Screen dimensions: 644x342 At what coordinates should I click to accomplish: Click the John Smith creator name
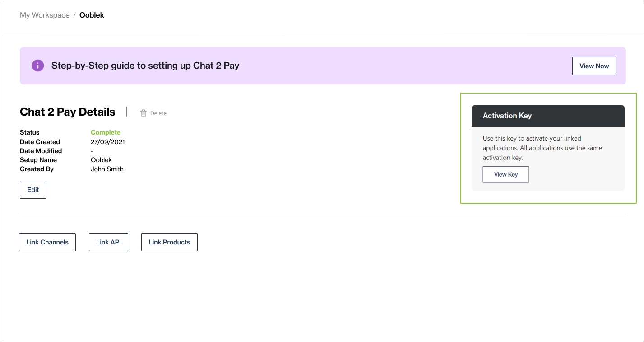click(107, 169)
